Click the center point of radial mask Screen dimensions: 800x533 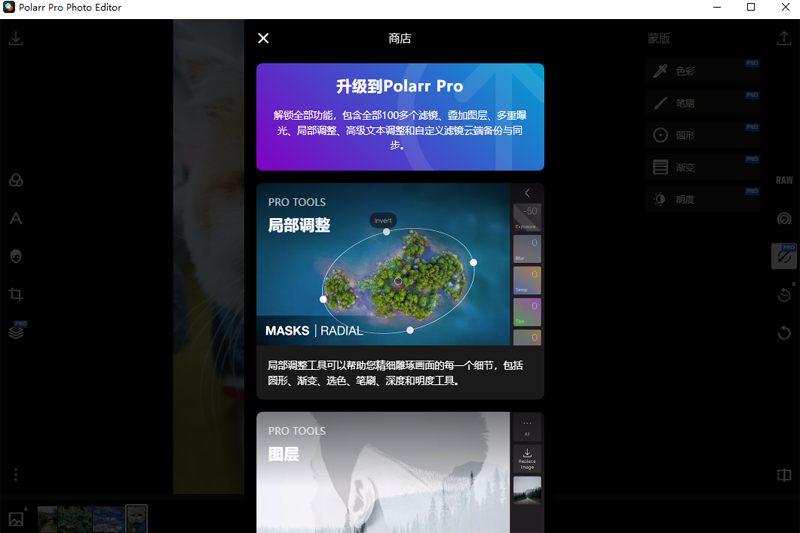click(x=398, y=281)
